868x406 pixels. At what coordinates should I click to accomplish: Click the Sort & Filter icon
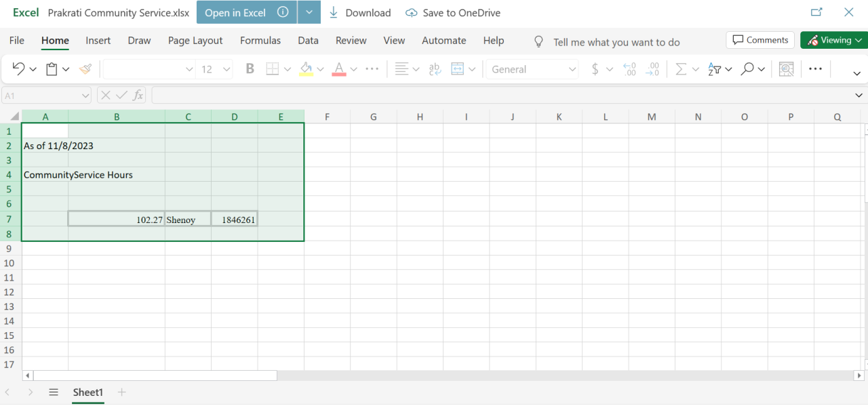[x=715, y=68]
